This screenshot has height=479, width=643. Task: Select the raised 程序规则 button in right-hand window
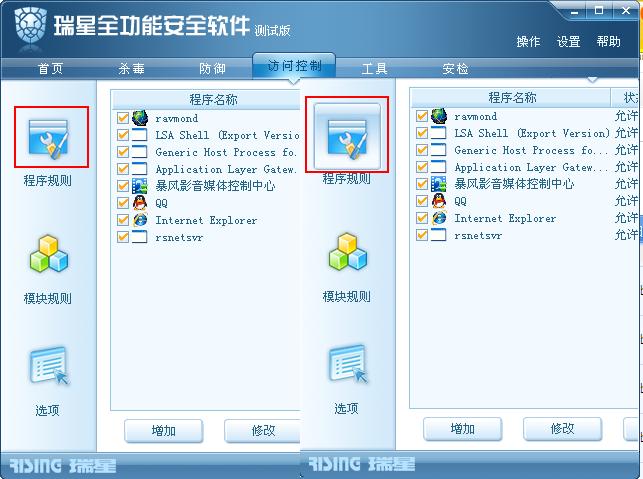point(347,137)
